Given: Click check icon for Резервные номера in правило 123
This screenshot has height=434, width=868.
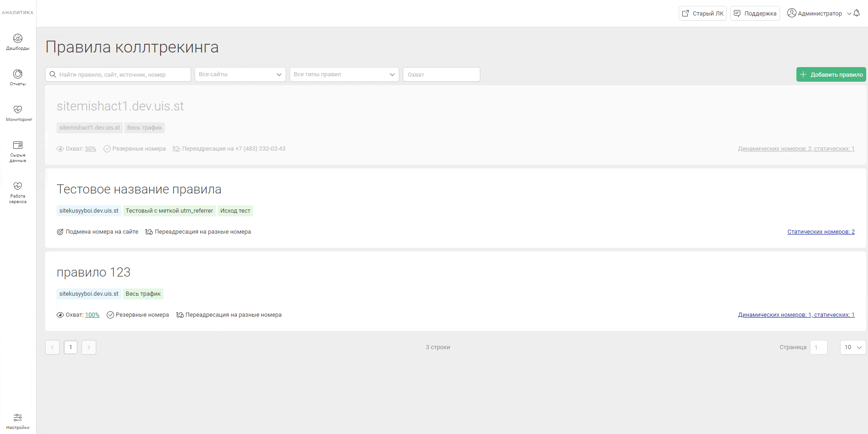Looking at the screenshot, I should tap(110, 315).
